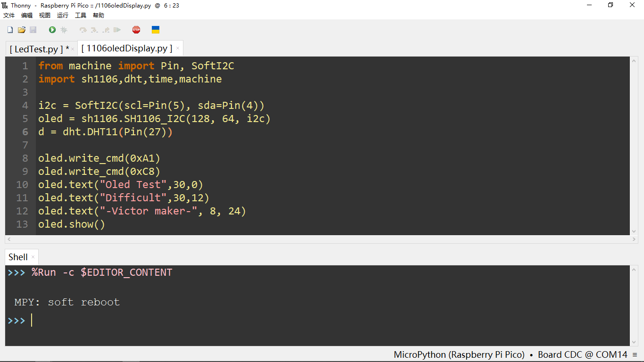Click the Debug current script bug icon

[x=64, y=30]
